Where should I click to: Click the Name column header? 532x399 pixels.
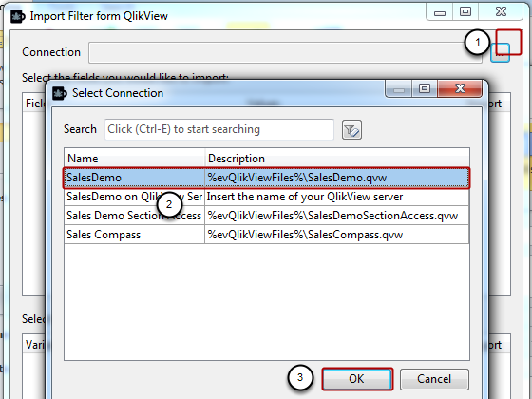tap(134, 159)
